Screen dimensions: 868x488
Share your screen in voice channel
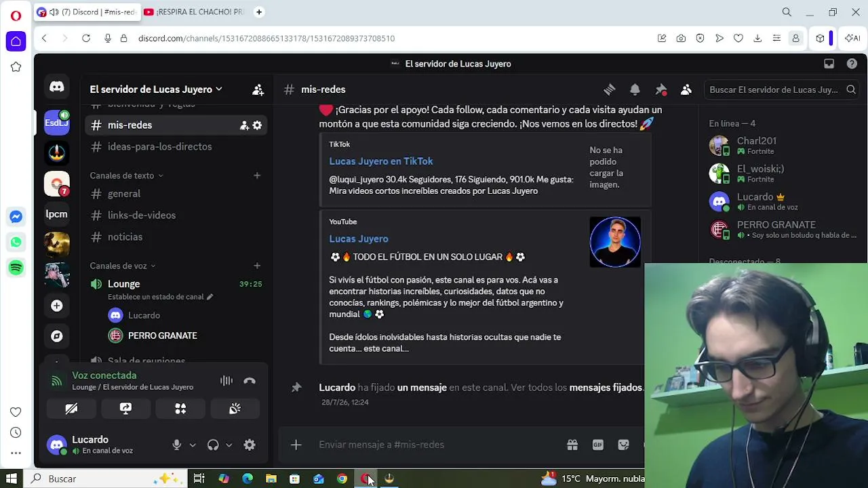coord(125,409)
